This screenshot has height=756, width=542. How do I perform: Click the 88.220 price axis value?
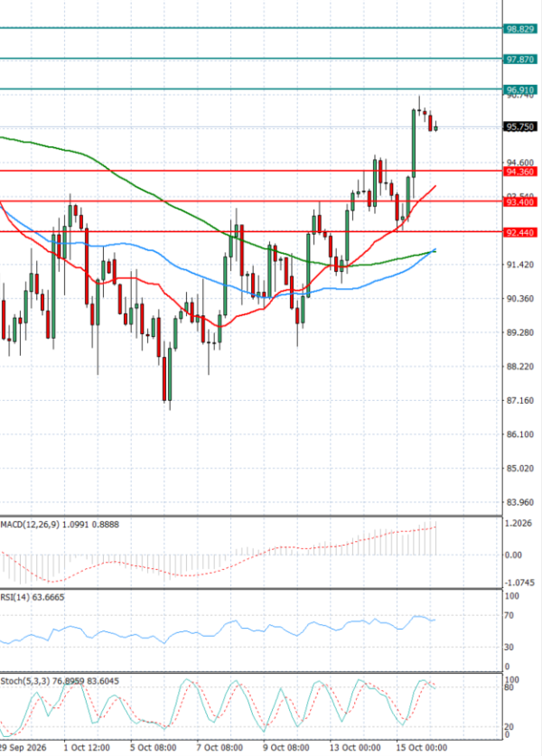click(x=519, y=367)
